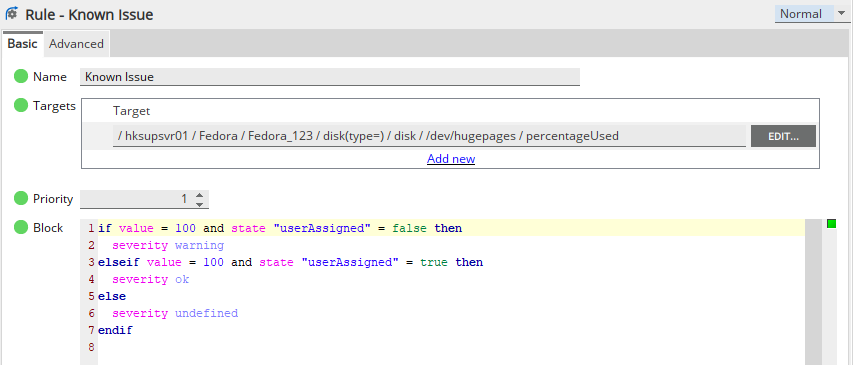Open target editor with EDIT button

783,136
